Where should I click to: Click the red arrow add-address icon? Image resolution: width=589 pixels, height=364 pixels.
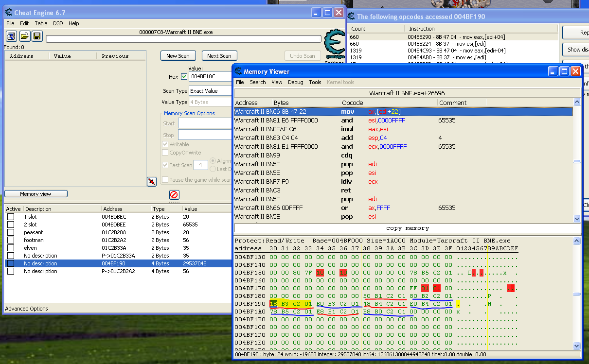click(152, 182)
